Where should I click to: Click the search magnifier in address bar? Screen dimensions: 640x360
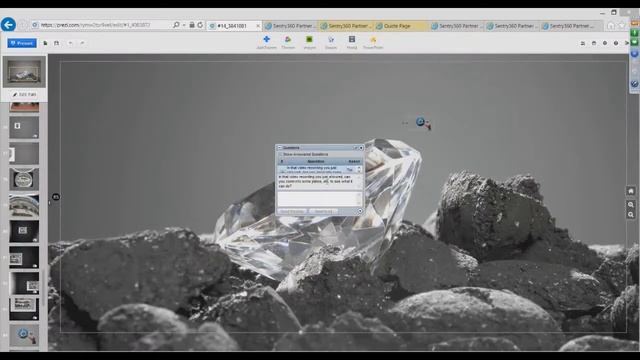point(176,25)
